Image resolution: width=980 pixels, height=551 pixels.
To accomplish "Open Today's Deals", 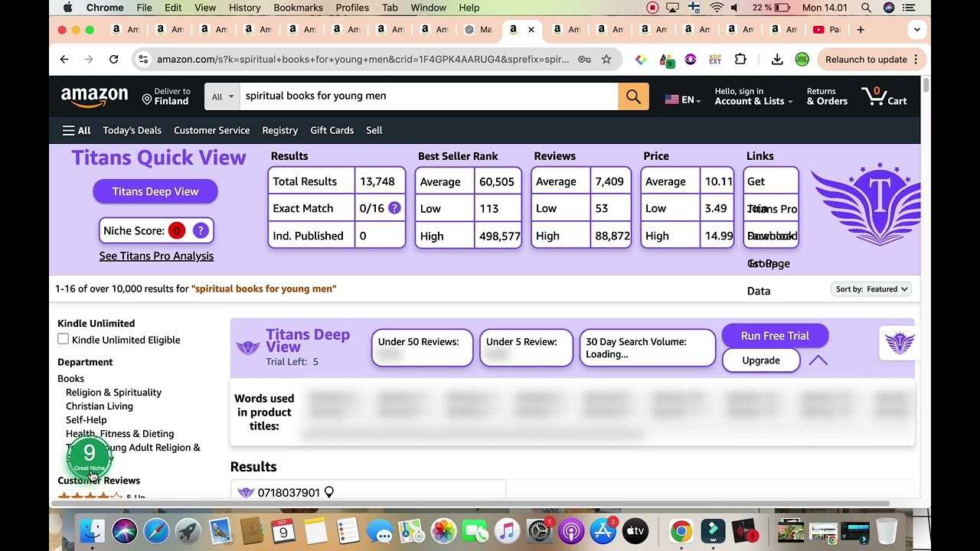I will 132,131.
